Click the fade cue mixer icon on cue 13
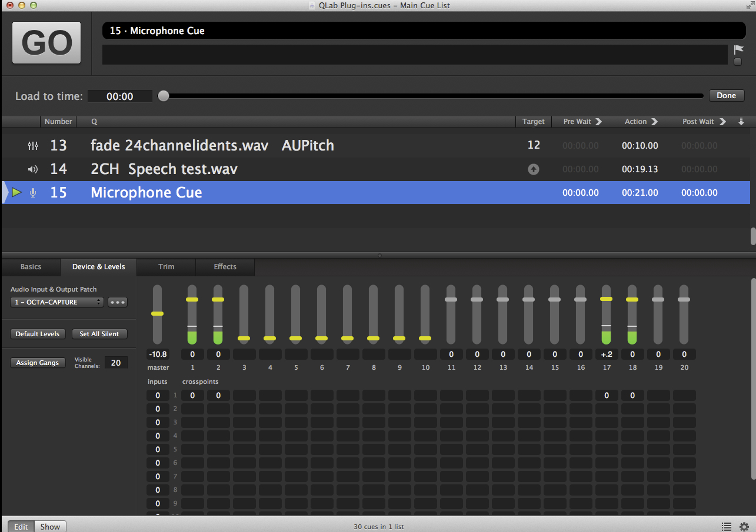Viewport: 756px width, 532px height. (33, 146)
